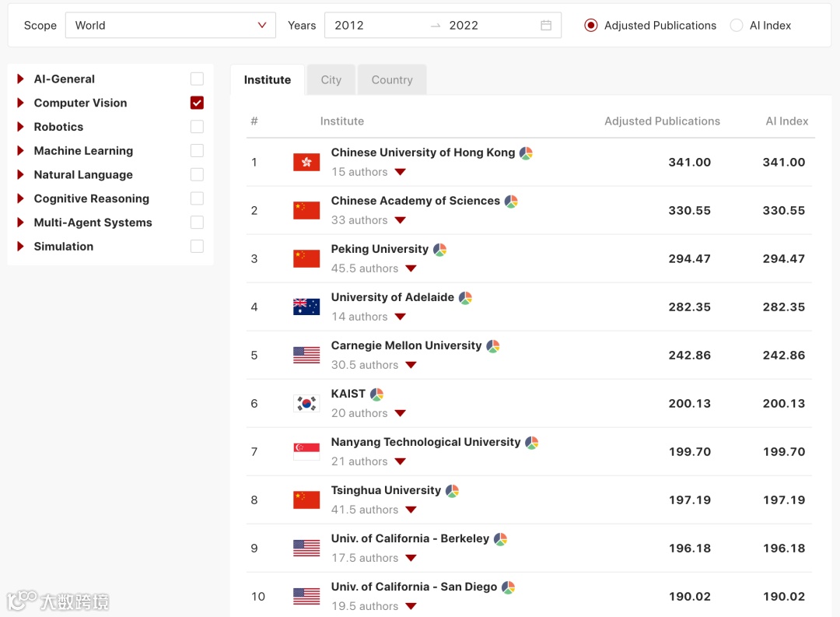The image size is (840, 617).
Task: Switch to the Country tab
Action: tap(392, 80)
